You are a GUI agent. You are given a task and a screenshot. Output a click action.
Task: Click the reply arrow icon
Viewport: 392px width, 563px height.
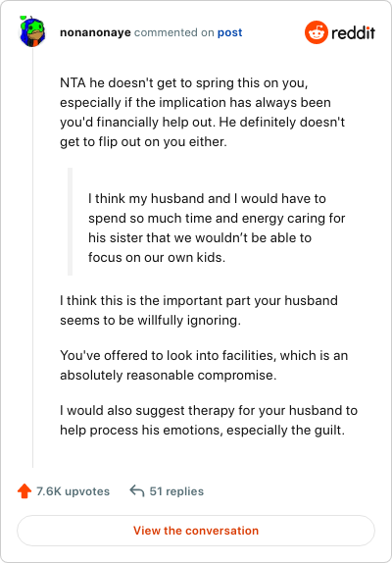137,490
